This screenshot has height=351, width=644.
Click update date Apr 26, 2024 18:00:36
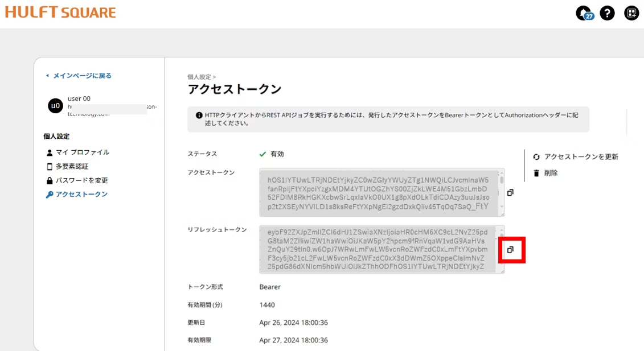[293, 323]
